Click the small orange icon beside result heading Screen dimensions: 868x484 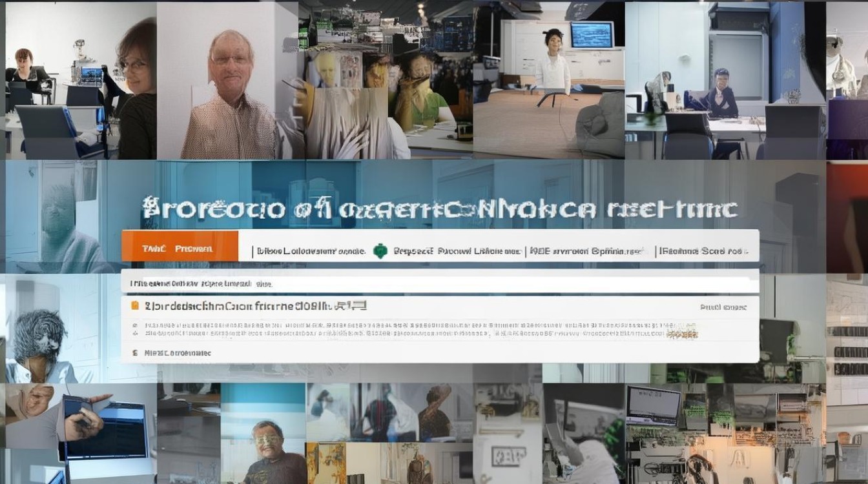point(135,306)
